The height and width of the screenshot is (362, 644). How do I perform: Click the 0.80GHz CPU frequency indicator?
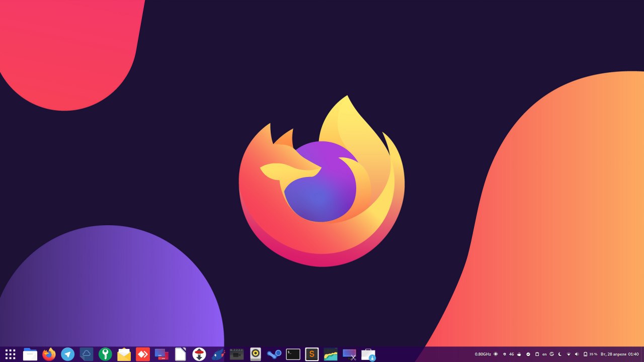(x=483, y=354)
